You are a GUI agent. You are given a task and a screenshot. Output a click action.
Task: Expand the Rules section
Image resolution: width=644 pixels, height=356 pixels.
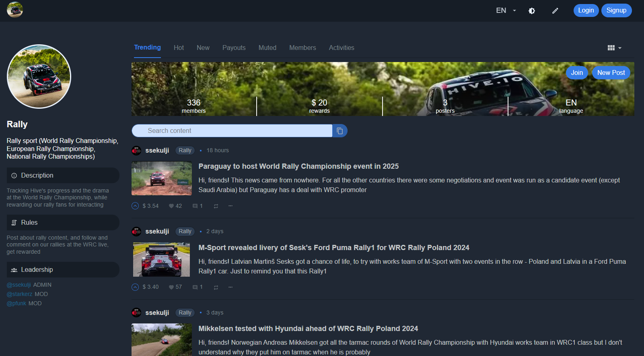coord(63,223)
